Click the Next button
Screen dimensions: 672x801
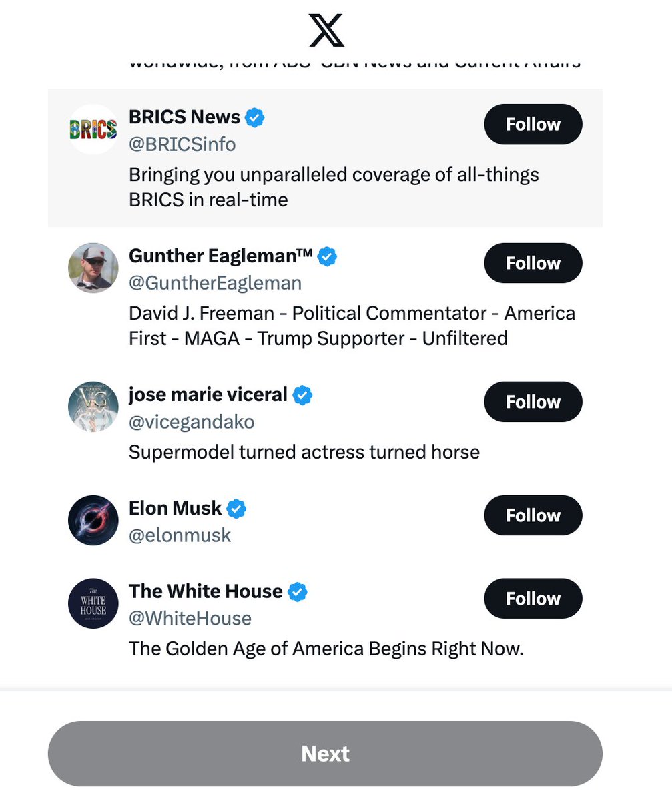click(325, 754)
